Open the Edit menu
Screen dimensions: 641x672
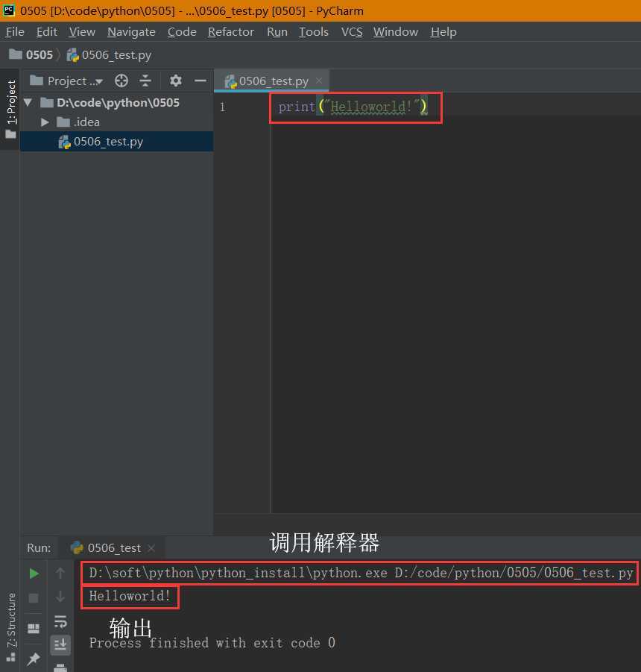pyautogui.click(x=47, y=32)
